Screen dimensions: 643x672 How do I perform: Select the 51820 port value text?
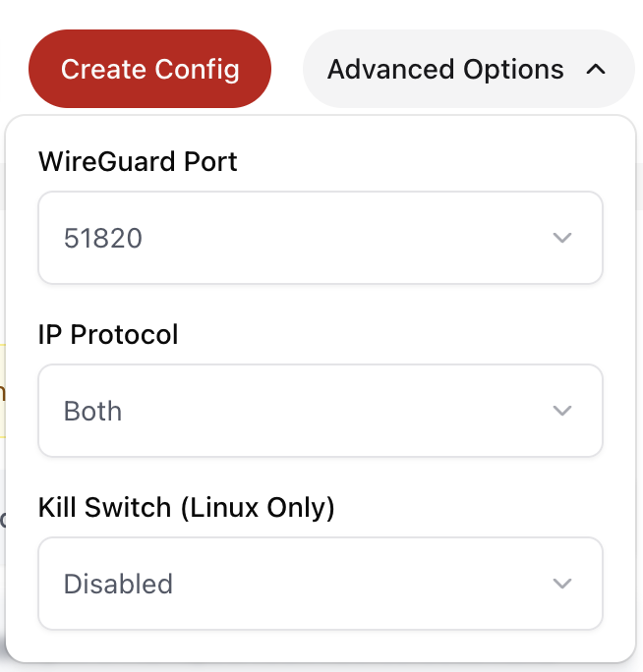(x=103, y=238)
